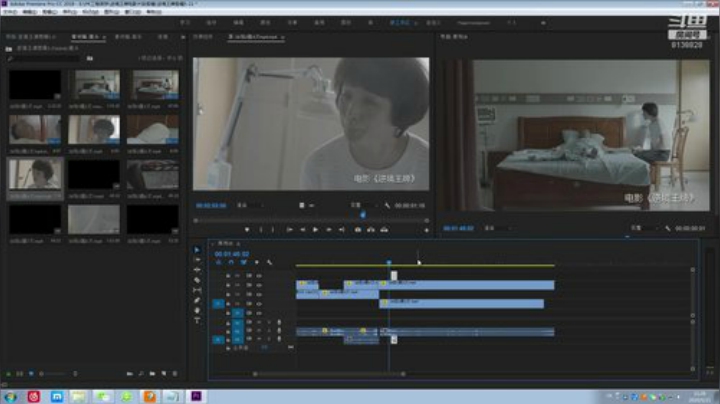
Task: Select the Hand tool
Action: 197,310
